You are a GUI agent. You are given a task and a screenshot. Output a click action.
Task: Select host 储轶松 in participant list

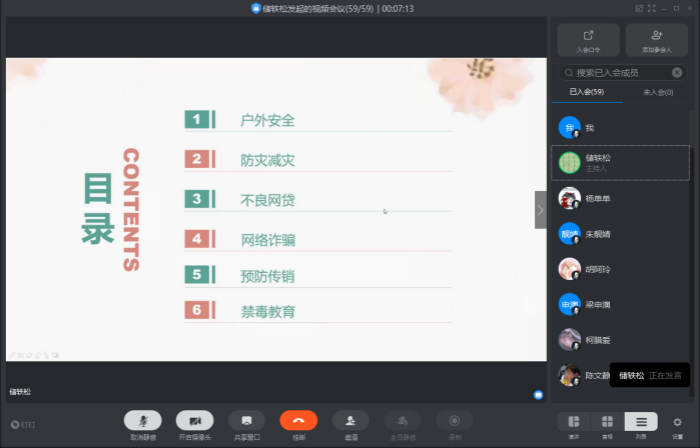tap(620, 162)
